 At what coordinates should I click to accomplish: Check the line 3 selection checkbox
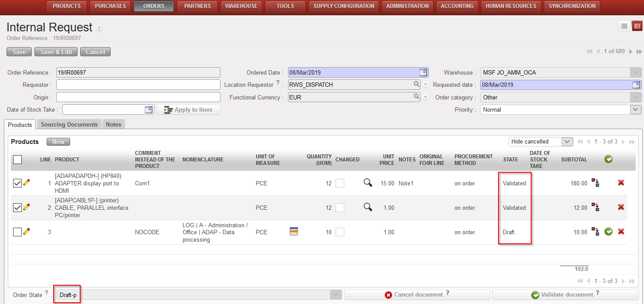(17, 232)
